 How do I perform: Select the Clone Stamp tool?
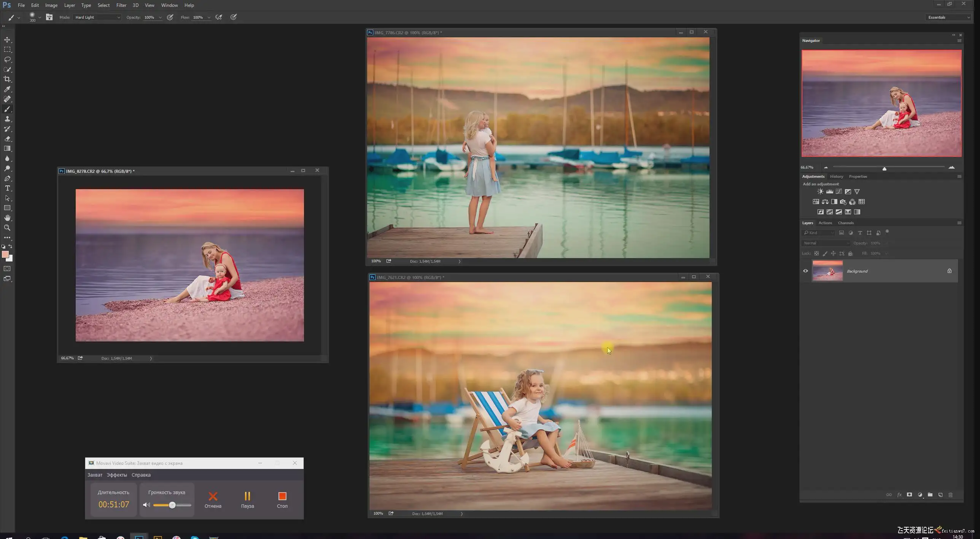[7, 119]
